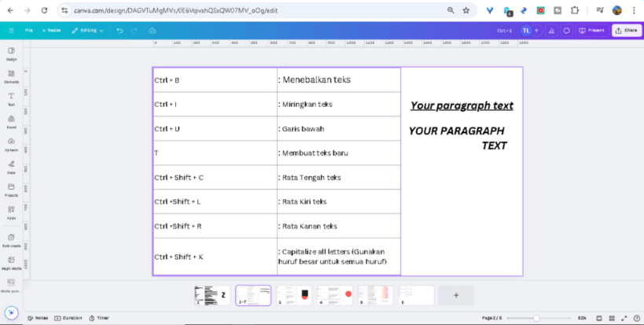644x325 pixels.
Task: Open the Uploads panel
Action: (x=11, y=144)
